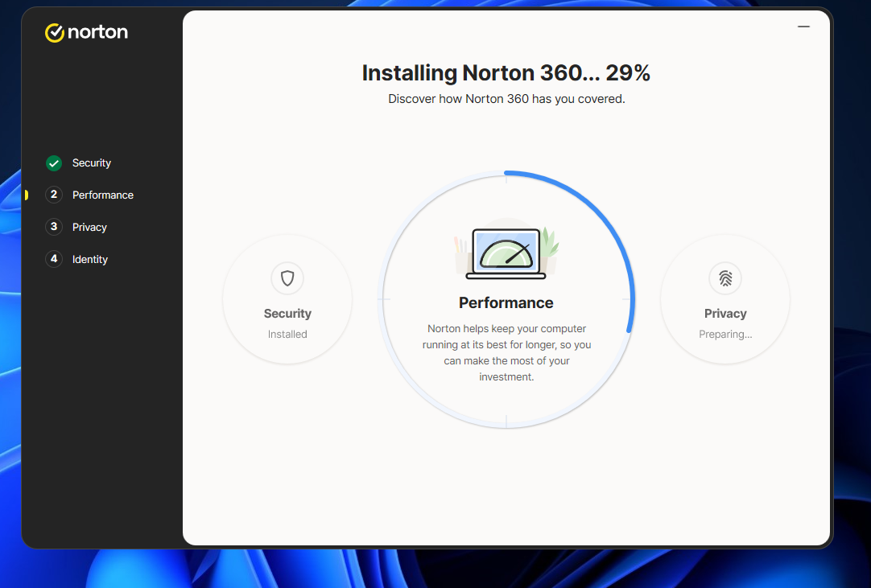The image size is (871, 588).
Task: Click the green Security completed checkmark
Action: (x=54, y=163)
